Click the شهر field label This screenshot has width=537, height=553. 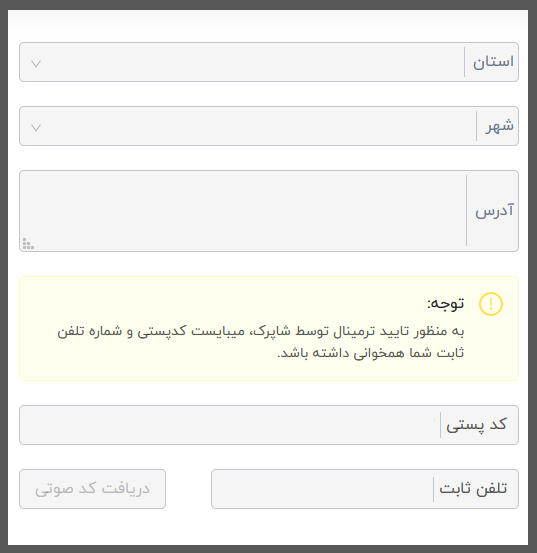pyautogui.click(x=499, y=126)
